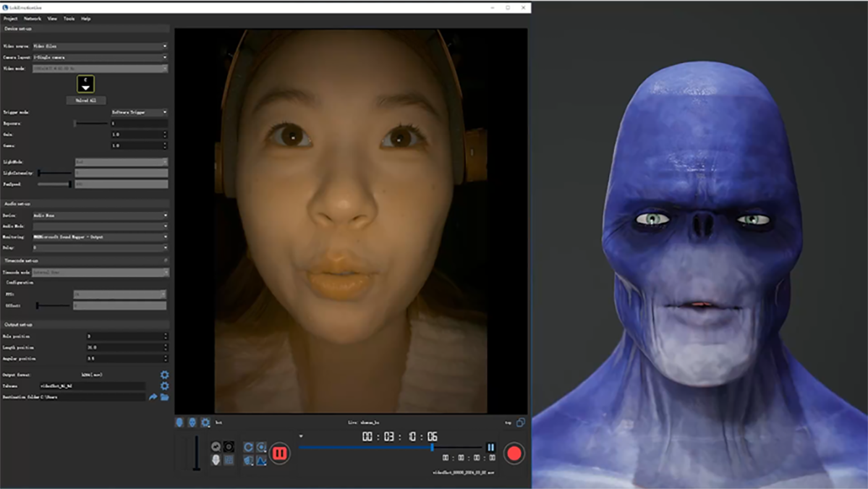Collapse the Audio set-up section header

[x=86, y=204]
